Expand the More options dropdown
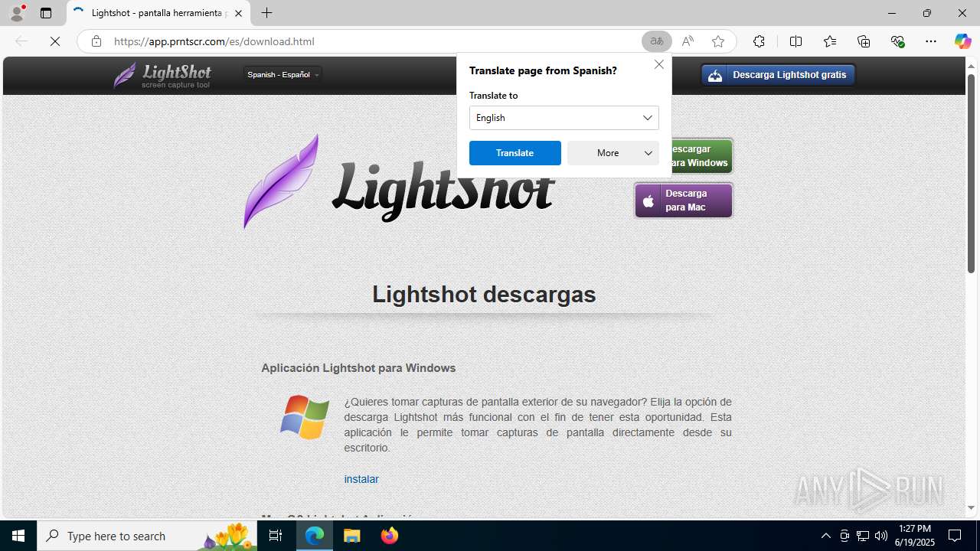The height and width of the screenshot is (551, 980). click(x=613, y=153)
